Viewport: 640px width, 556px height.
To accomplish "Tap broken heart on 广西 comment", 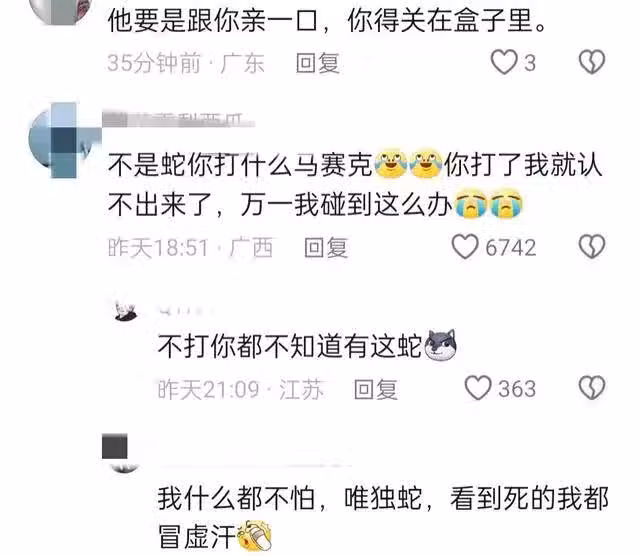I will click(x=592, y=247).
